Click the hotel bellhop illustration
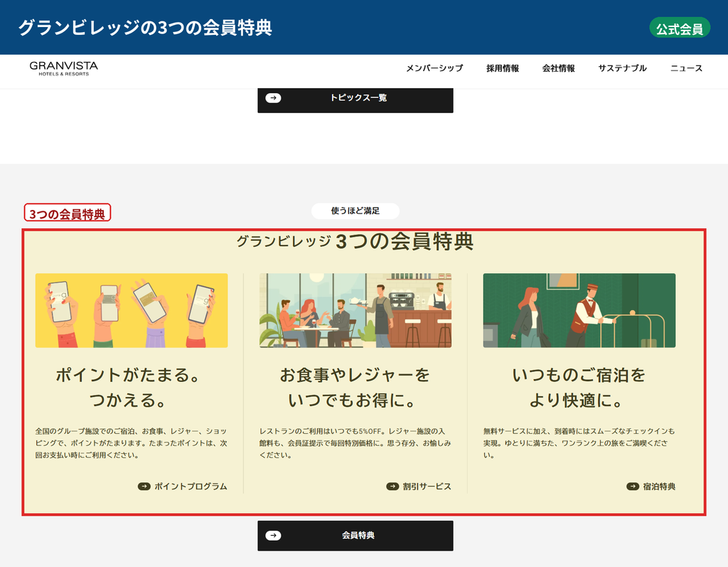The image size is (728, 567). click(x=579, y=310)
